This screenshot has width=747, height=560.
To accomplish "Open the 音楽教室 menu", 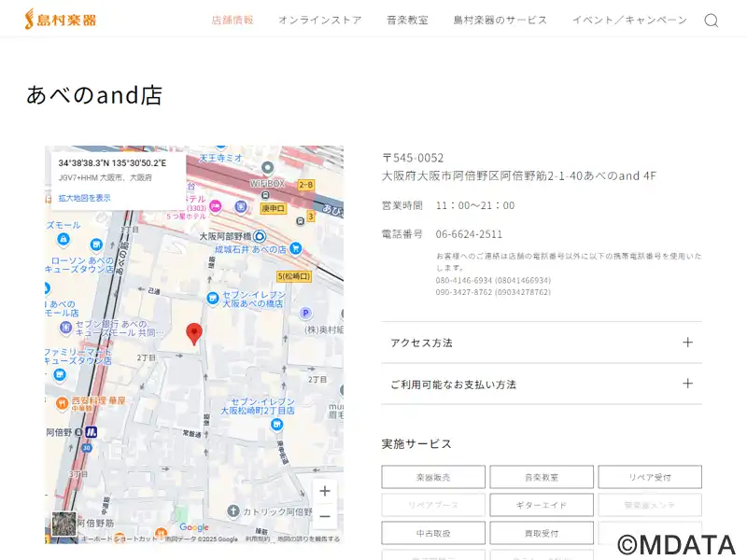I will [407, 20].
